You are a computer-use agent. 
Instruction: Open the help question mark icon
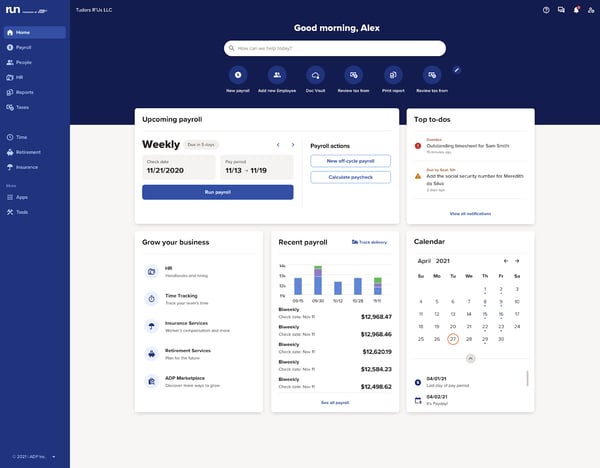[x=546, y=10]
